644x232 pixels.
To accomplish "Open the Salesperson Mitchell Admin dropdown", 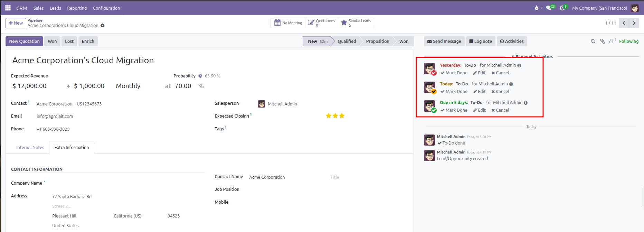I will (282, 104).
